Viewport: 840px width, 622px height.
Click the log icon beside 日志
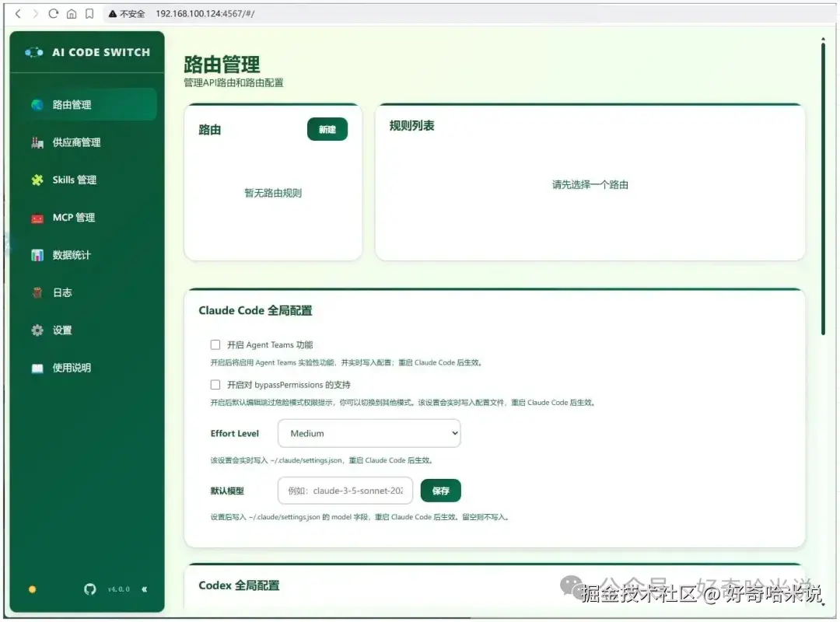(x=37, y=292)
